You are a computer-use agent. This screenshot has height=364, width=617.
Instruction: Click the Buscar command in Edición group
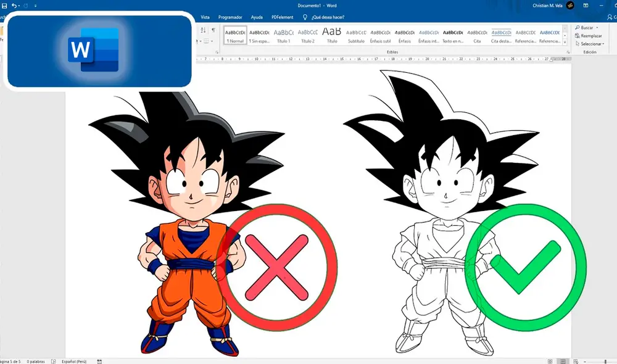pos(586,27)
